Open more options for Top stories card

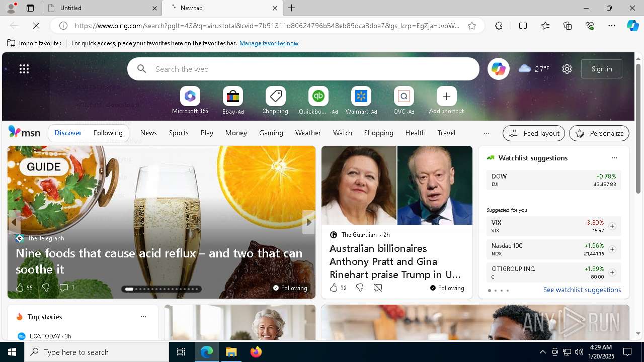[x=143, y=317]
